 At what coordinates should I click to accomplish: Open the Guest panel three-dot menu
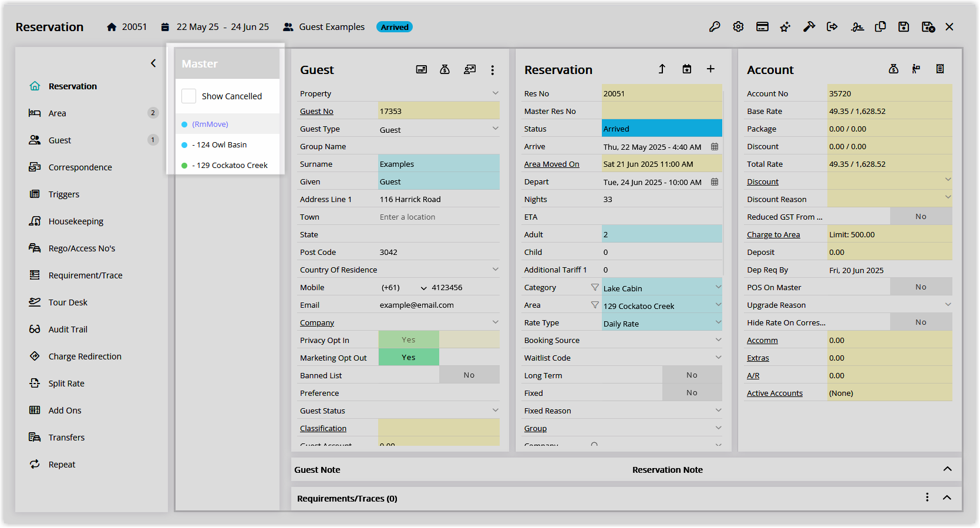[x=493, y=70]
